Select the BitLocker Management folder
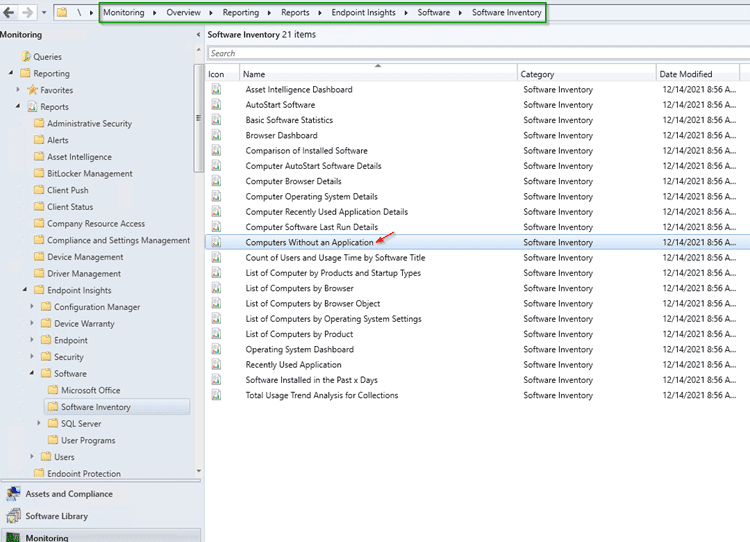 (89, 174)
